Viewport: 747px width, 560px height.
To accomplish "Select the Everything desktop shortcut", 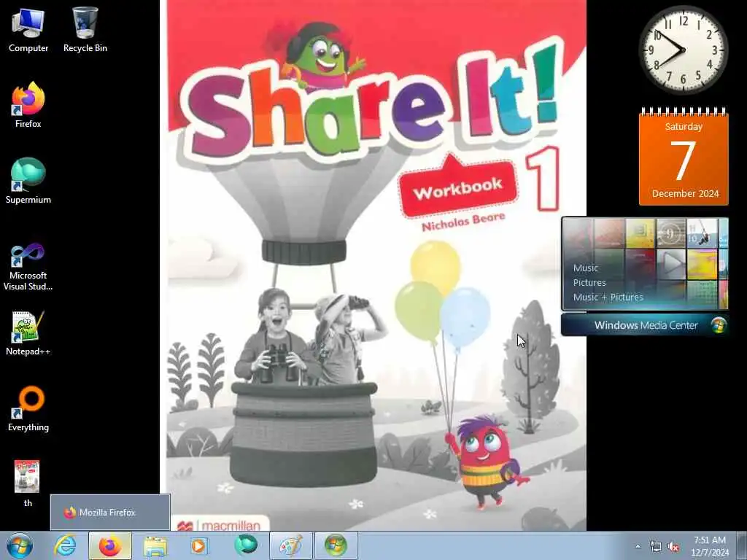I will (x=28, y=410).
